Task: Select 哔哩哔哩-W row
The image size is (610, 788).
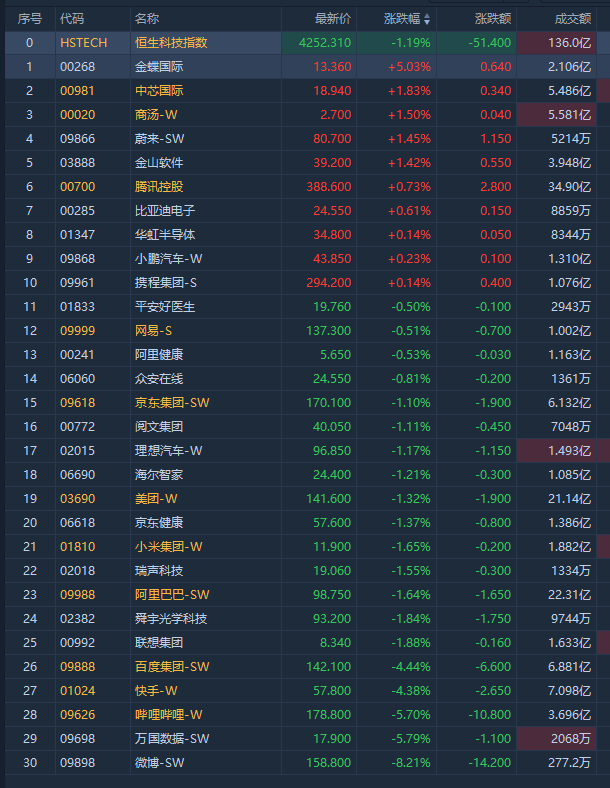Action: (x=168, y=715)
